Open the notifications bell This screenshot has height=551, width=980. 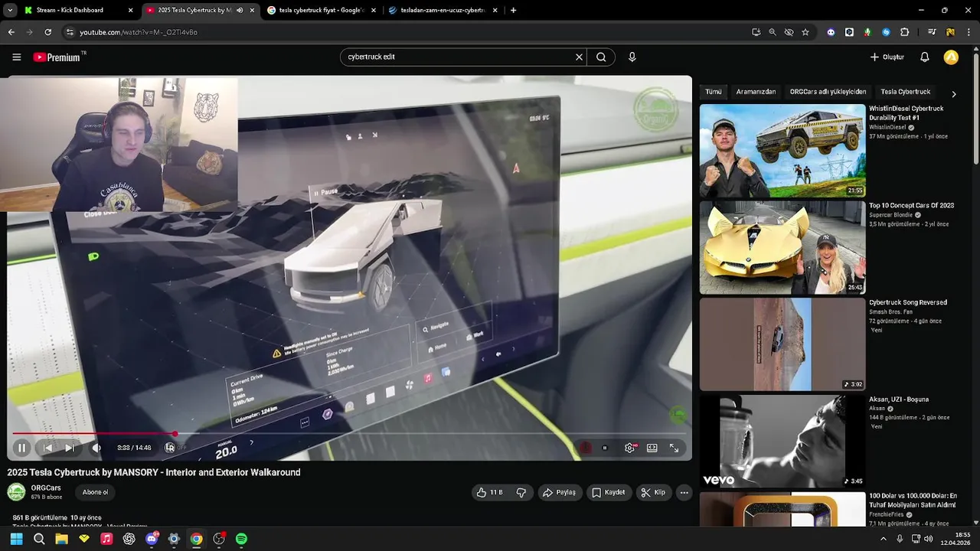[x=925, y=57]
